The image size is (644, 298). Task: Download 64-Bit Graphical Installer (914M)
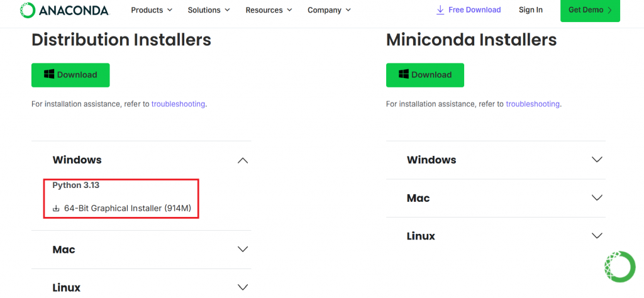pos(123,209)
